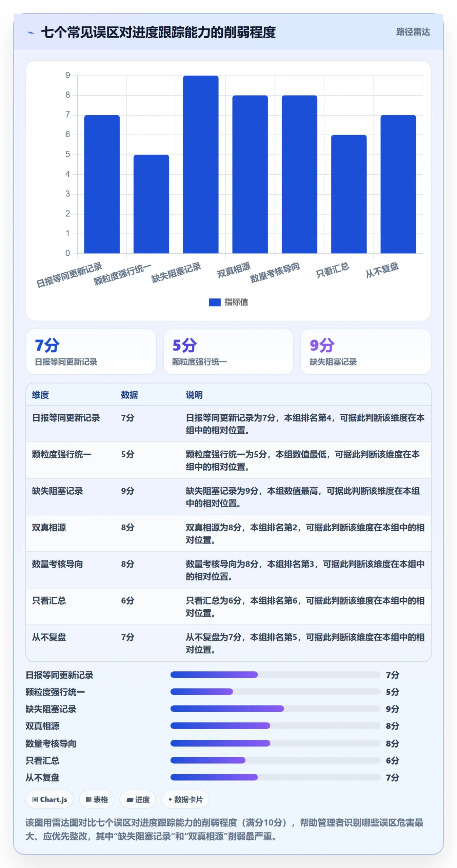Image resolution: width=457 pixels, height=868 pixels.
Task: Click the x-axis label 只看汇总
Action: 332,270
